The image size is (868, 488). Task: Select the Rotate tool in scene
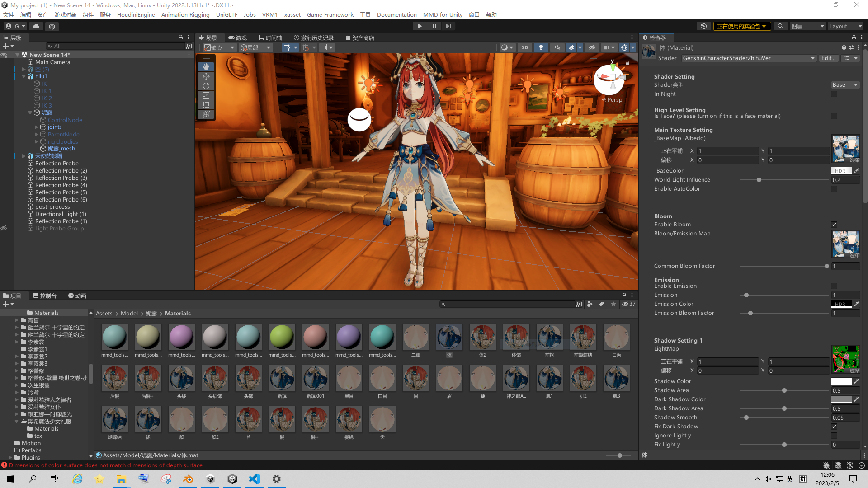(206, 86)
